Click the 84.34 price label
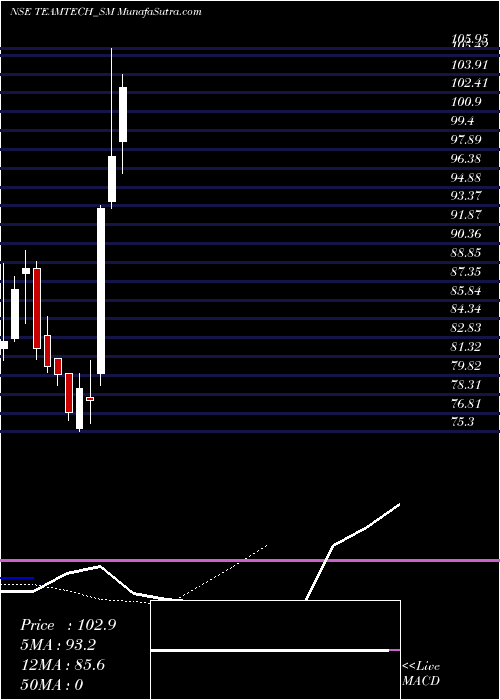The width and height of the screenshot is (500, 700). [467, 309]
